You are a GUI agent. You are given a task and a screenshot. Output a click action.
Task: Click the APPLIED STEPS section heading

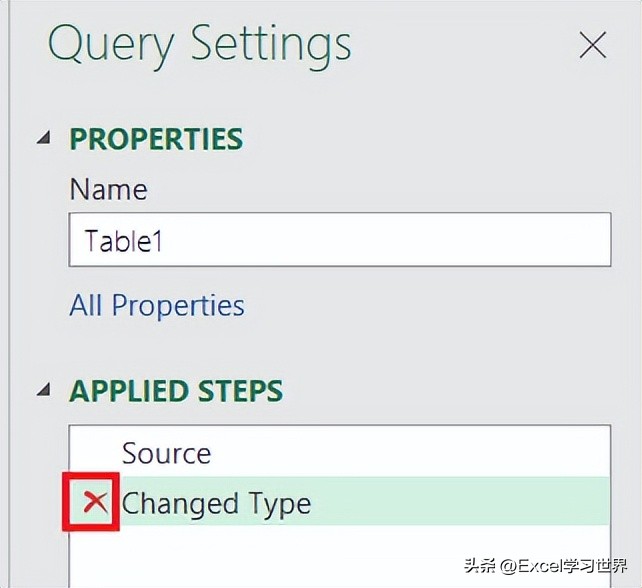(x=176, y=390)
